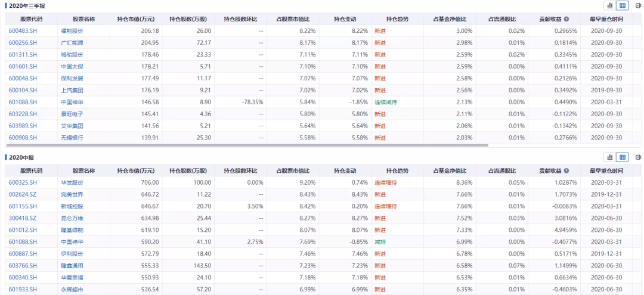Image resolution: width=644 pixels, height=295 pixels.
Task: Open stock code 601601.SH
Action: 23,67
